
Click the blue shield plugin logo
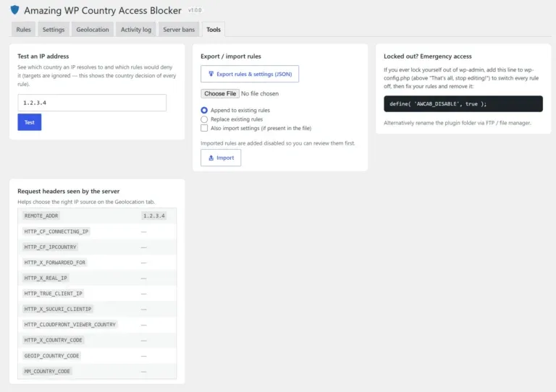[x=14, y=10]
